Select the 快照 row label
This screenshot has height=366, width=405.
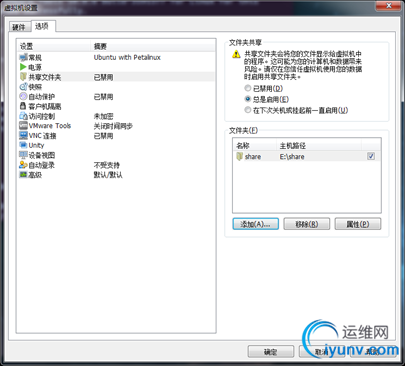tap(35, 87)
